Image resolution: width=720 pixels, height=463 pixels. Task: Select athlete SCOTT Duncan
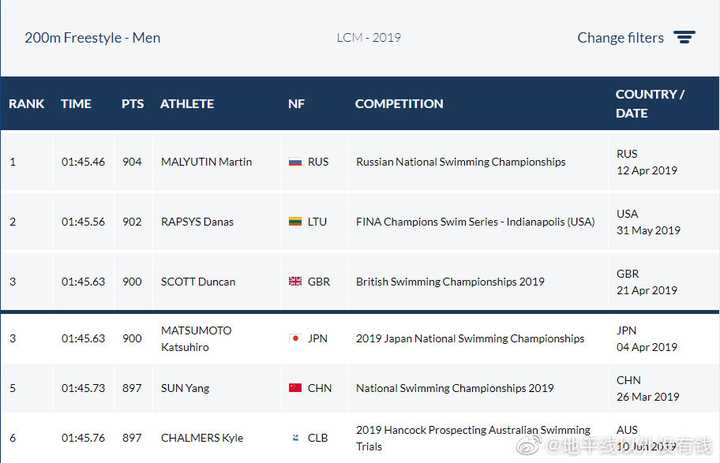[x=198, y=282]
